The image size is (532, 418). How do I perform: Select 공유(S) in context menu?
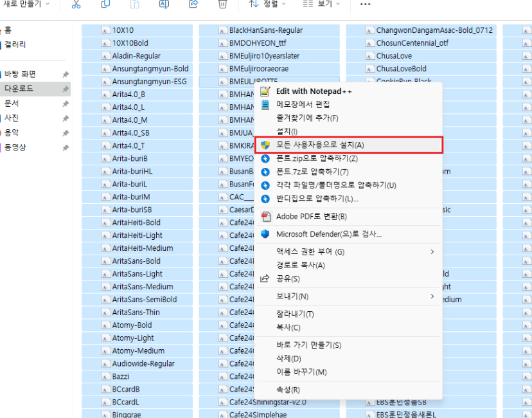348,279
